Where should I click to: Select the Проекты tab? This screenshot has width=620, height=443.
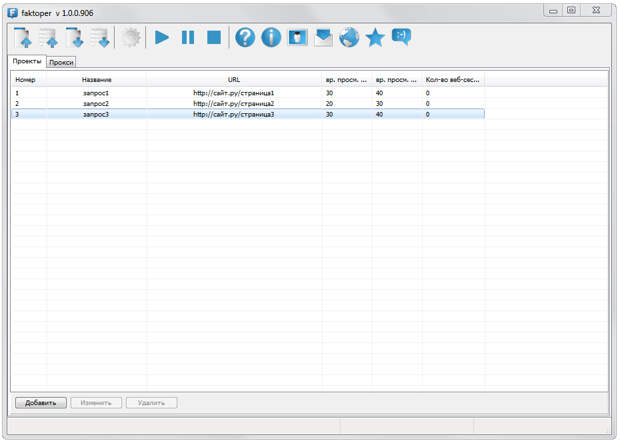coord(27,61)
